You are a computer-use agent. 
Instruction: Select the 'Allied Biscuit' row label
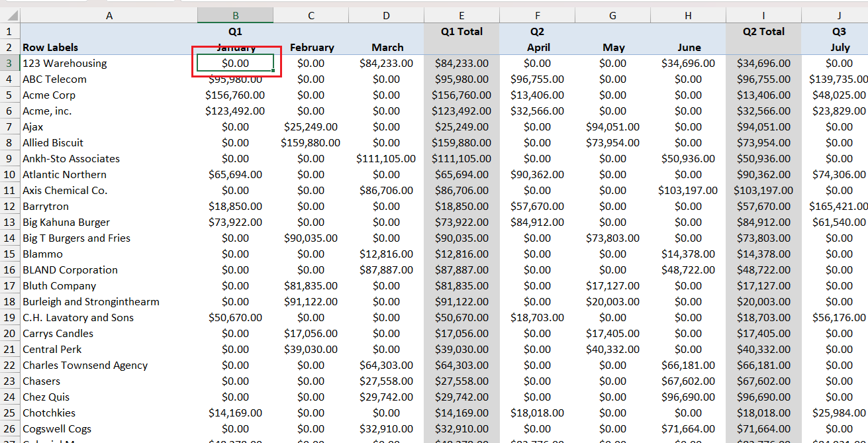point(53,143)
